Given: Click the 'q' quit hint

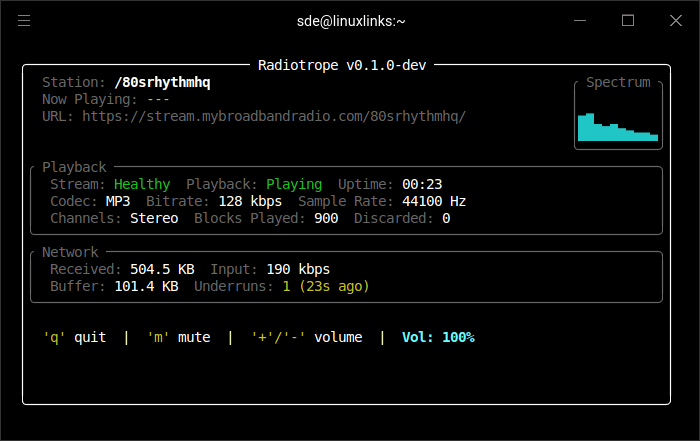Looking at the screenshot, I should 74,337.
